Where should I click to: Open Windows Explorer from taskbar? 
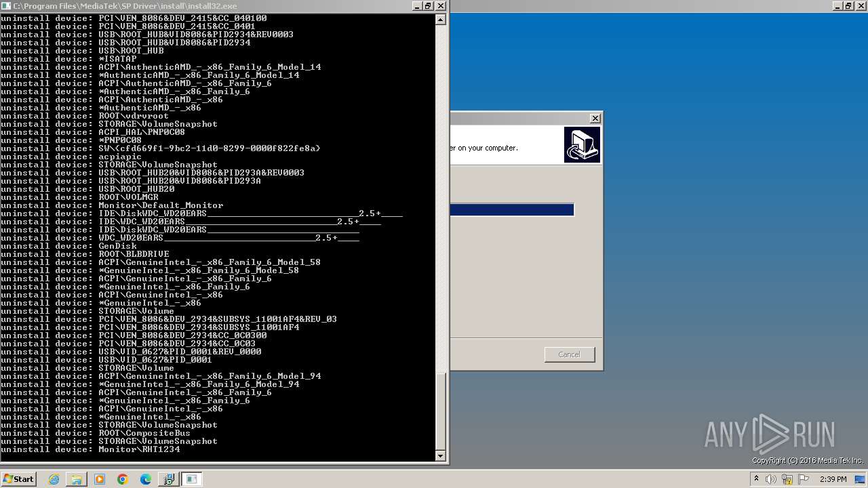coord(77,479)
